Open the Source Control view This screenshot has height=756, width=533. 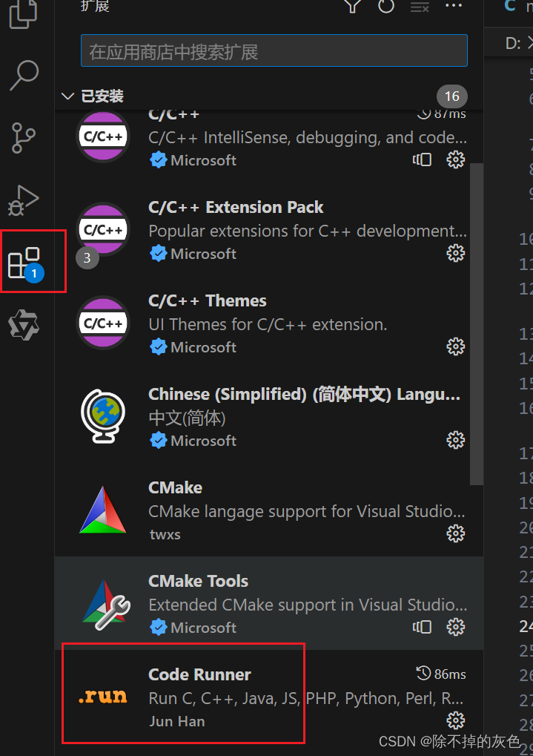point(22,138)
